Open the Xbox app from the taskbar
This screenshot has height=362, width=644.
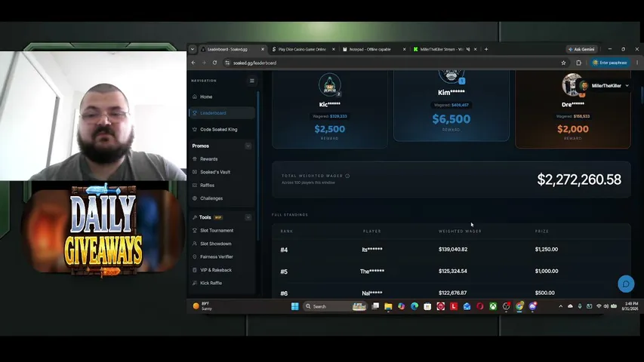coord(493,307)
